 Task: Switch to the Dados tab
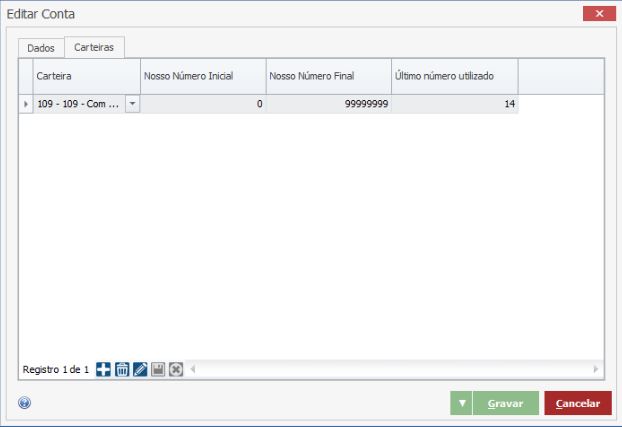pos(41,48)
